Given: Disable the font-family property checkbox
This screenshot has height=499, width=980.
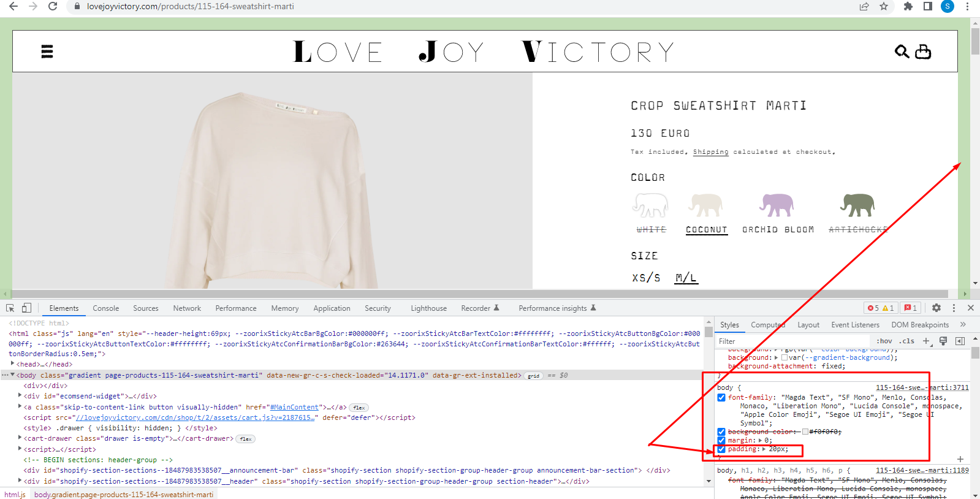Looking at the screenshot, I should 721,398.
